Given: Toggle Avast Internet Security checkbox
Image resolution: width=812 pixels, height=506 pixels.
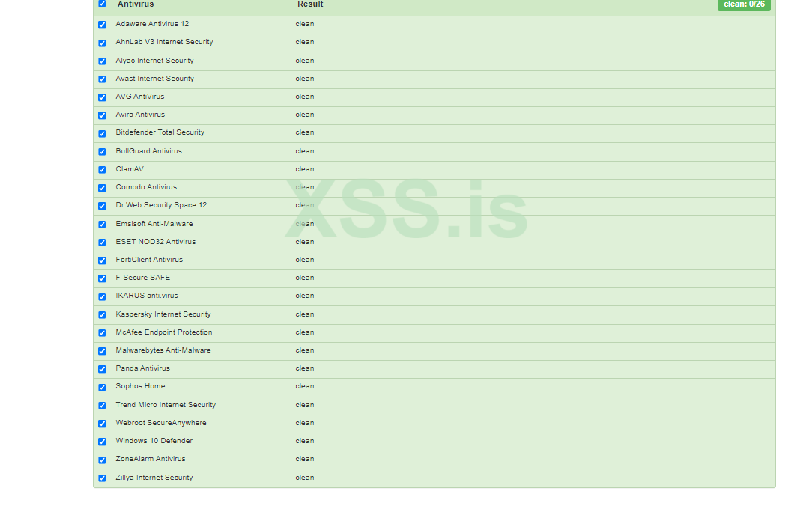Looking at the screenshot, I should coord(102,79).
